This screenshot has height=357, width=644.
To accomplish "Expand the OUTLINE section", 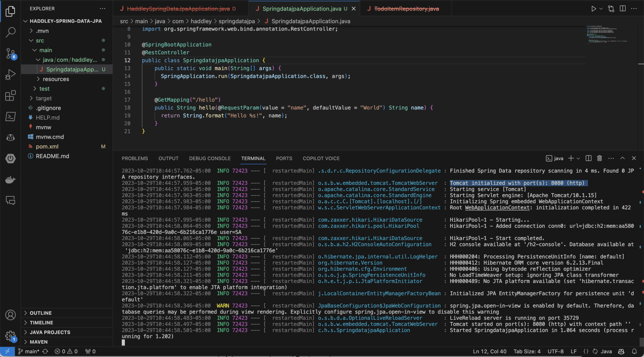I will (41, 313).
